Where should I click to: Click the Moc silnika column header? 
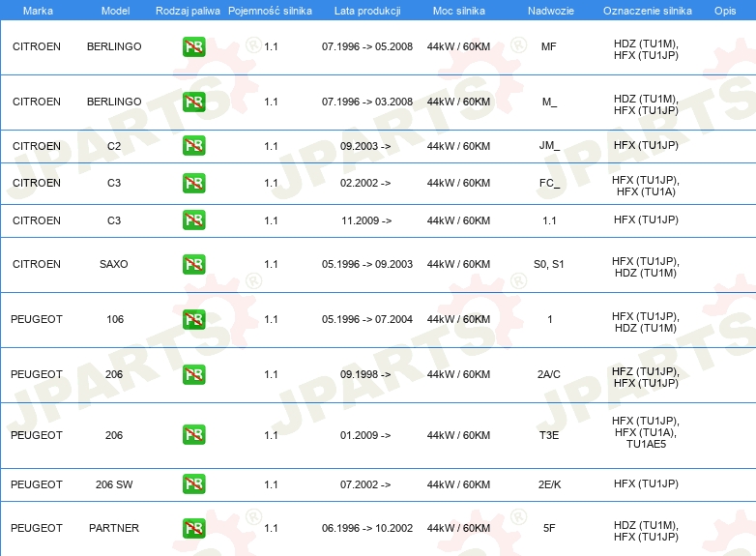point(458,11)
